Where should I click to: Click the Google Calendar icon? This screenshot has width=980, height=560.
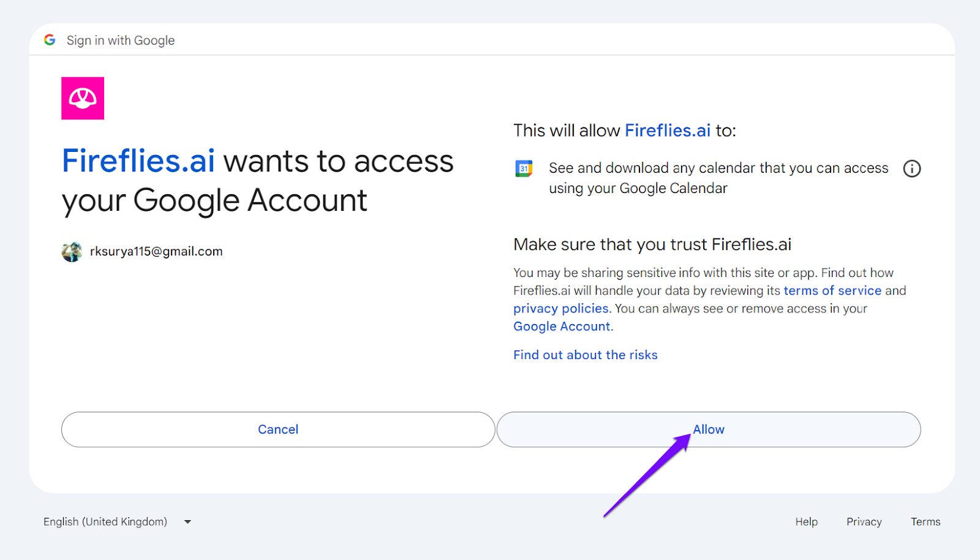[x=524, y=168]
